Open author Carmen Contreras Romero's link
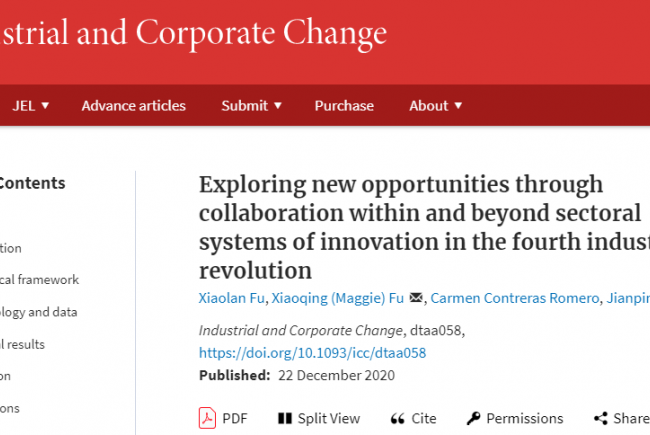Screen dimensions: 650x435 513,297
